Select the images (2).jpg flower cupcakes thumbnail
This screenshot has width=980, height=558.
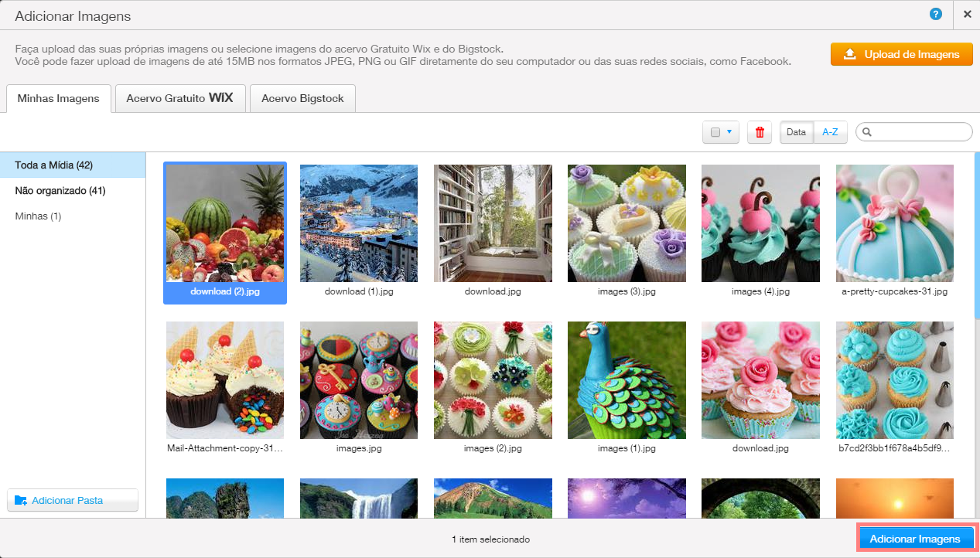(x=493, y=380)
